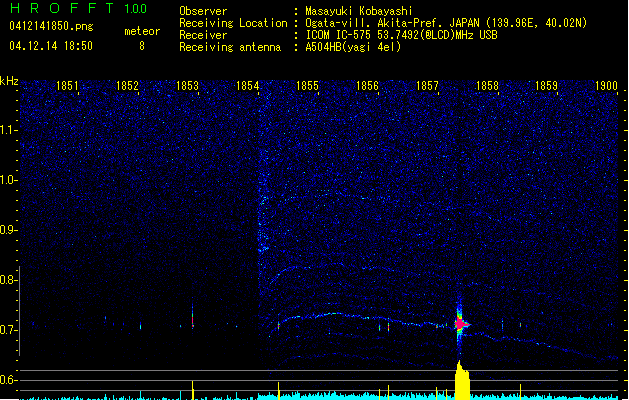This screenshot has width=629, height=400.
Task: Click the 0.7 kHz axis tick
Action: click(8, 330)
